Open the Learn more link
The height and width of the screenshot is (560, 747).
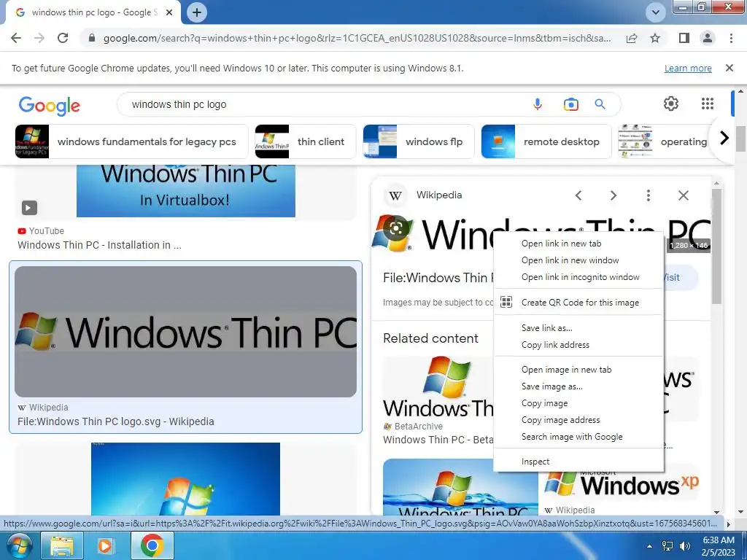[x=688, y=68]
